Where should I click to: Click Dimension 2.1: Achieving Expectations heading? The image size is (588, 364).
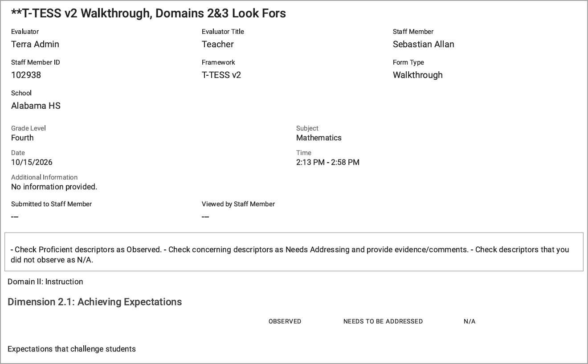[x=95, y=302]
